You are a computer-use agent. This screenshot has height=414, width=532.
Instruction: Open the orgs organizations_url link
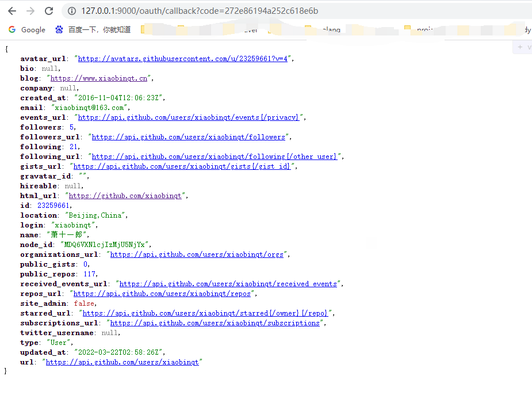pyautogui.click(x=197, y=255)
